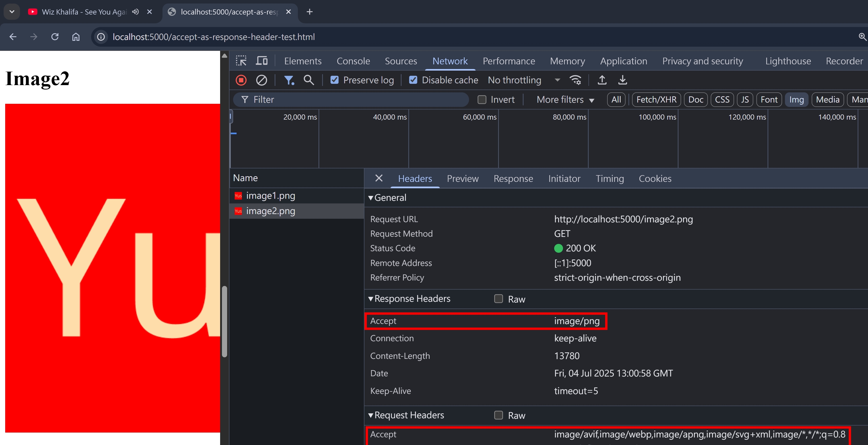The image size is (868, 445).
Task: Toggle the network filter funnel icon
Action: (x=289, y=80)
